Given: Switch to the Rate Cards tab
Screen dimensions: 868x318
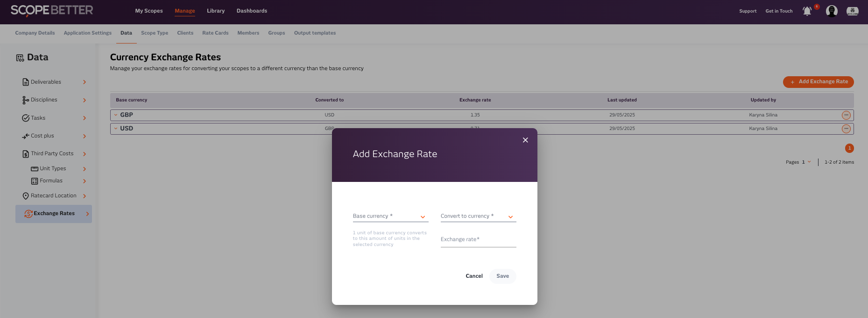Looking at the screenshot, I should pos(215,33).
